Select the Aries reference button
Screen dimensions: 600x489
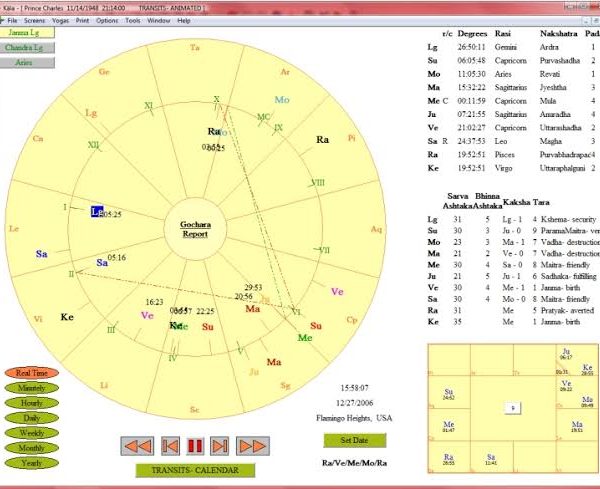tap(27, 62)
